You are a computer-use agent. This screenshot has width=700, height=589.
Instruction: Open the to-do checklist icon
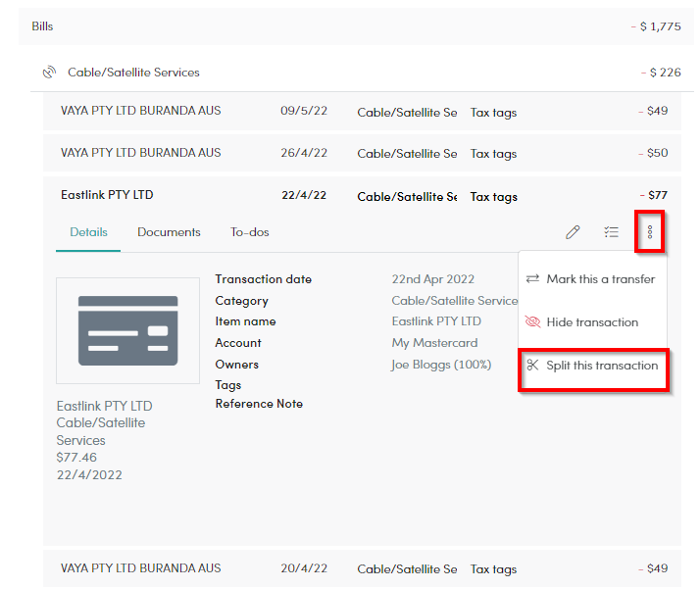(611, 232)
